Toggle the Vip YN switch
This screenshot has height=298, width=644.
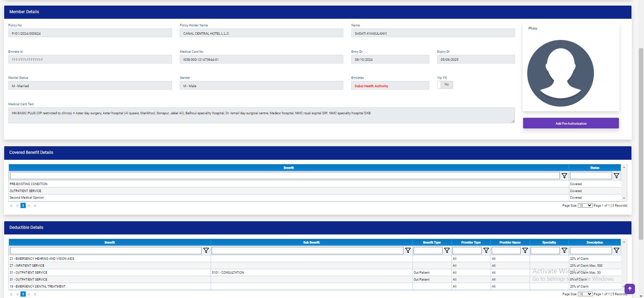click(445, 85)
